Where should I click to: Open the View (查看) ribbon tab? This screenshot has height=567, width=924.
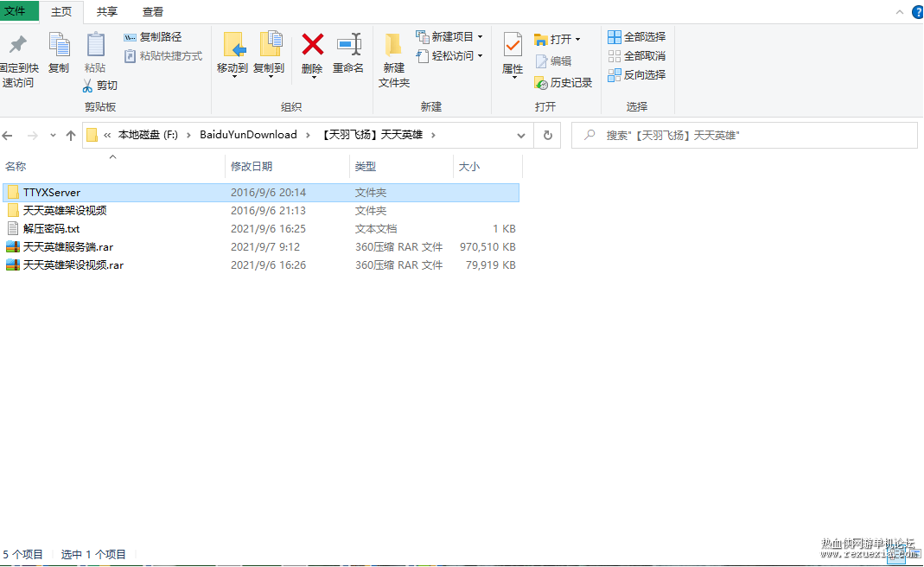(x=153, y=12)
